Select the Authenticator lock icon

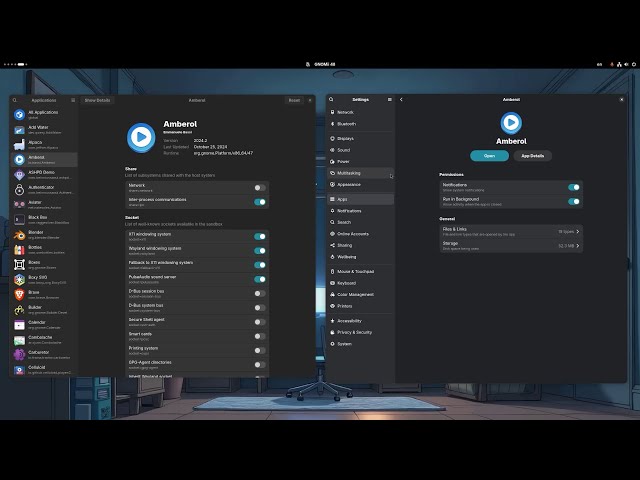point(19,190)
